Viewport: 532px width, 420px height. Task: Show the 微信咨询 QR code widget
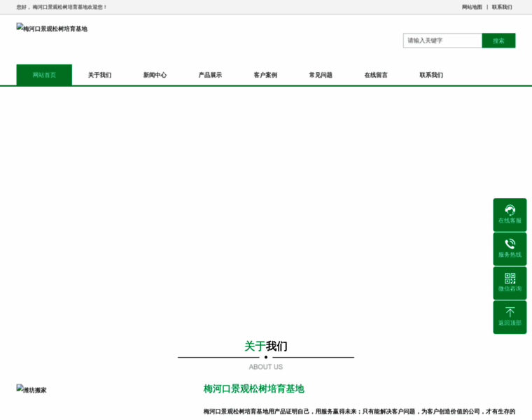click(510, 283)
